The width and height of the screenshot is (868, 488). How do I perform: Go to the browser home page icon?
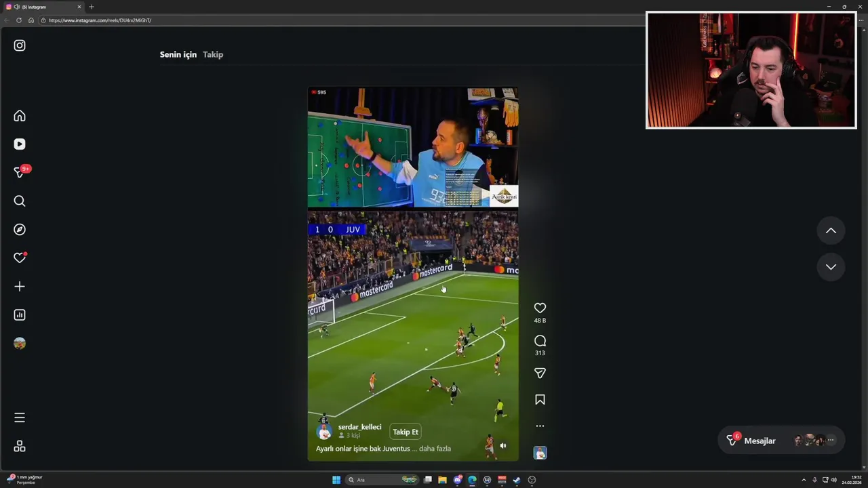click(x=31, y=20)
